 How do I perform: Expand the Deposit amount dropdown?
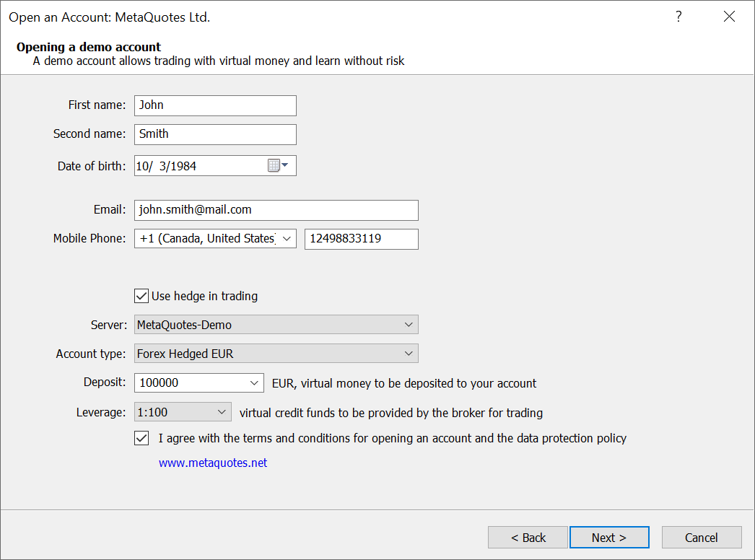254,382
